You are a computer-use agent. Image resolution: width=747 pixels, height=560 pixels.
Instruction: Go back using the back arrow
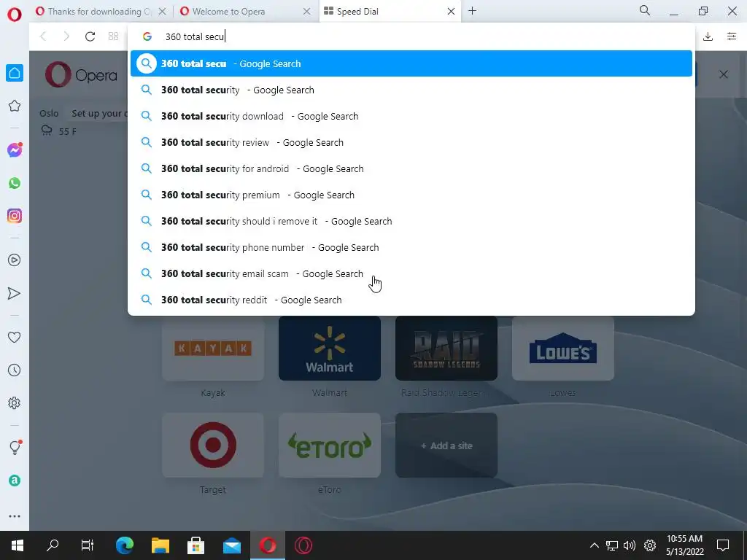(43, 36)
